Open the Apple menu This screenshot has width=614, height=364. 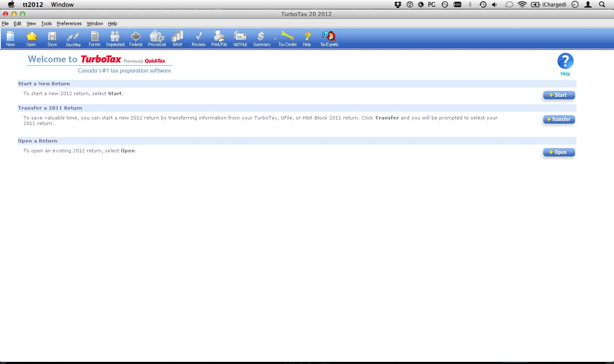coord(12,4)
